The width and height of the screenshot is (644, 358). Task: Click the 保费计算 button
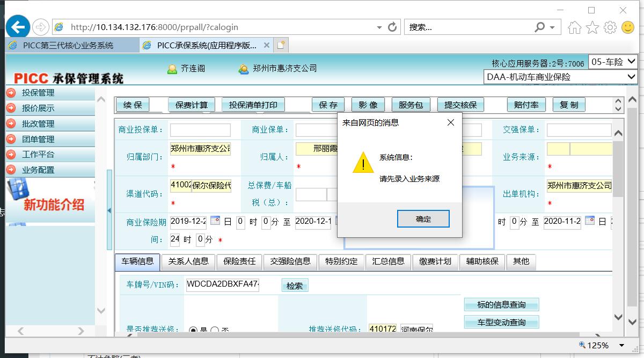pyautogui.click(x=192, y=105)
